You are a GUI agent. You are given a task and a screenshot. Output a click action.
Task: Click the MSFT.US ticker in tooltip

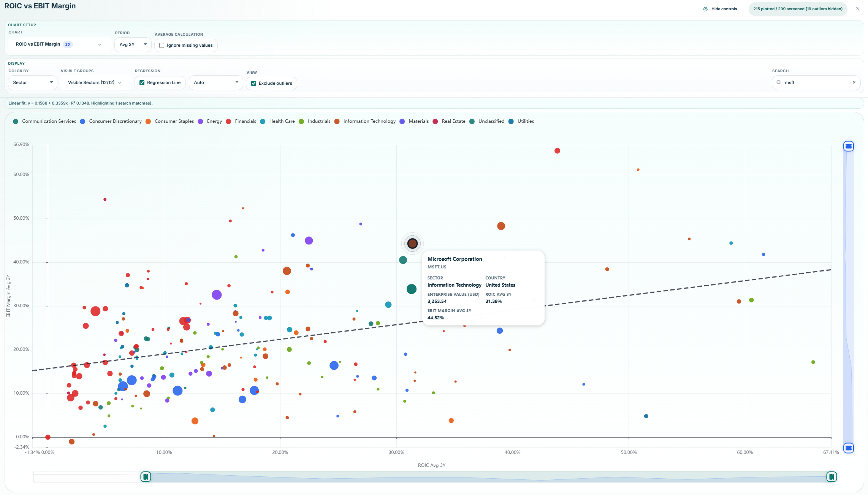[x=437, y=267]
